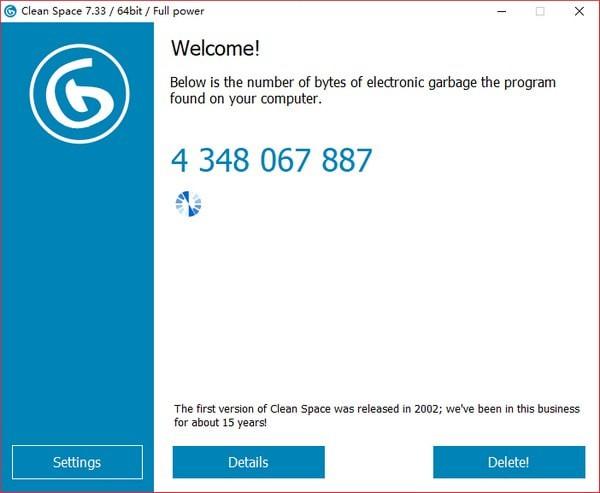Click the window title Clean Space 7.33
The height and width of the screenshot is (493, 600).
click(112, 11)
